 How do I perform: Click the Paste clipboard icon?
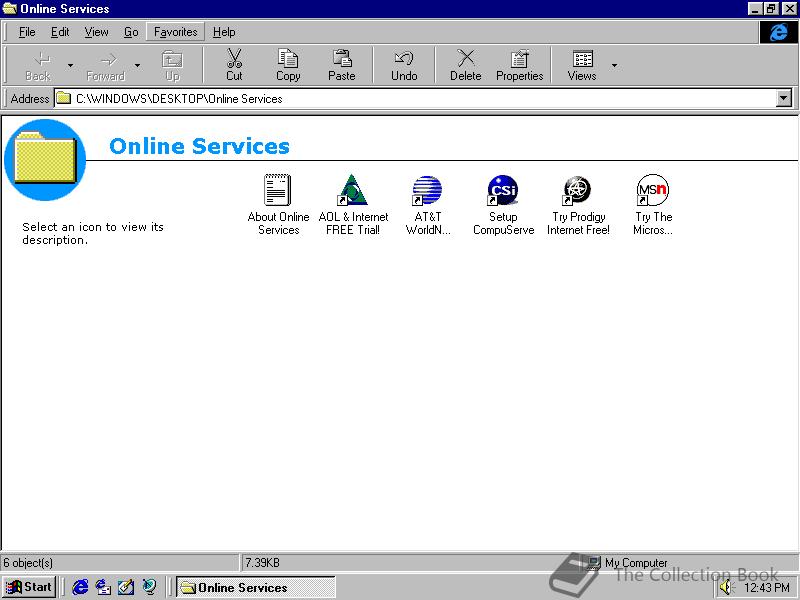pos(342,58)
